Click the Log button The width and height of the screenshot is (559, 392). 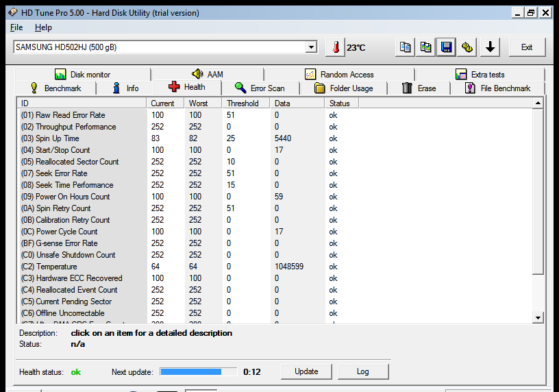(x=363, y=371)
